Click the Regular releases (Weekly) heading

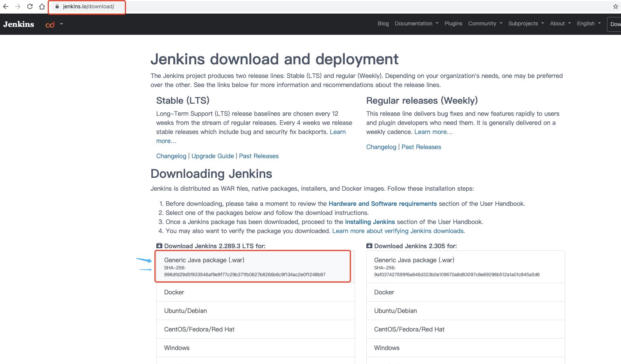pos(422,101)
